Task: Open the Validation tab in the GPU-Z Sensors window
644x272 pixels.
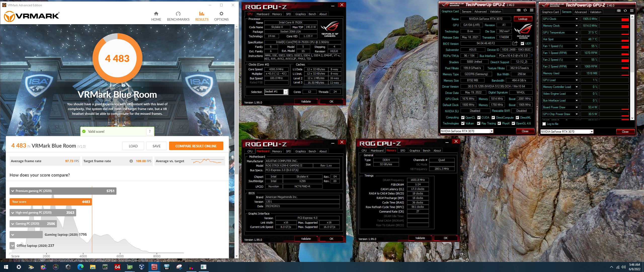Action: [x=595, y=12]
